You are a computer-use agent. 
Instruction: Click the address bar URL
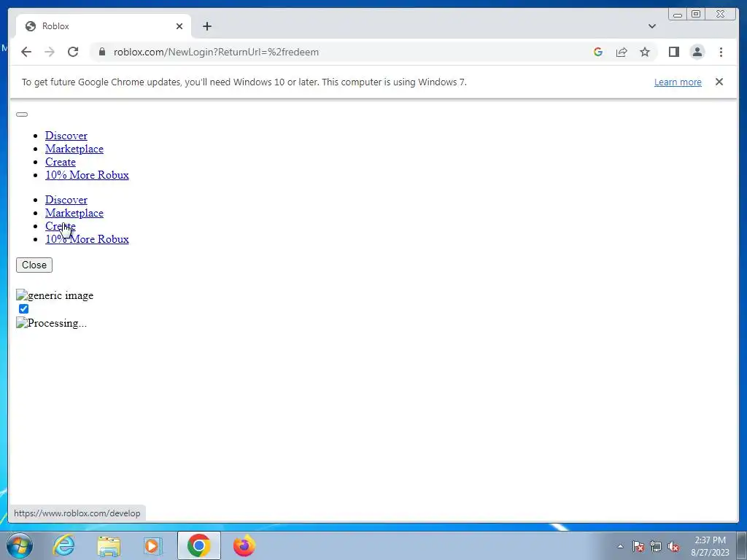click(216, 52)
